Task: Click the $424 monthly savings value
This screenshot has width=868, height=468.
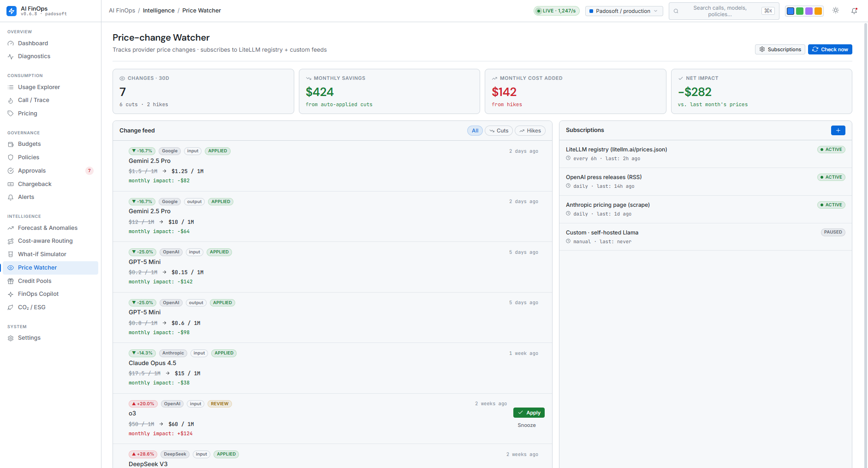Action: point(320,92)
